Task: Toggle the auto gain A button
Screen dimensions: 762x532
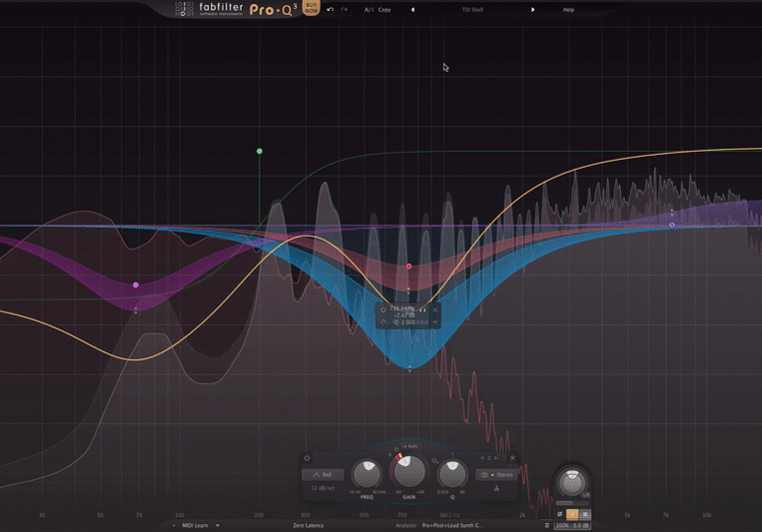Action: pos(572,514)
